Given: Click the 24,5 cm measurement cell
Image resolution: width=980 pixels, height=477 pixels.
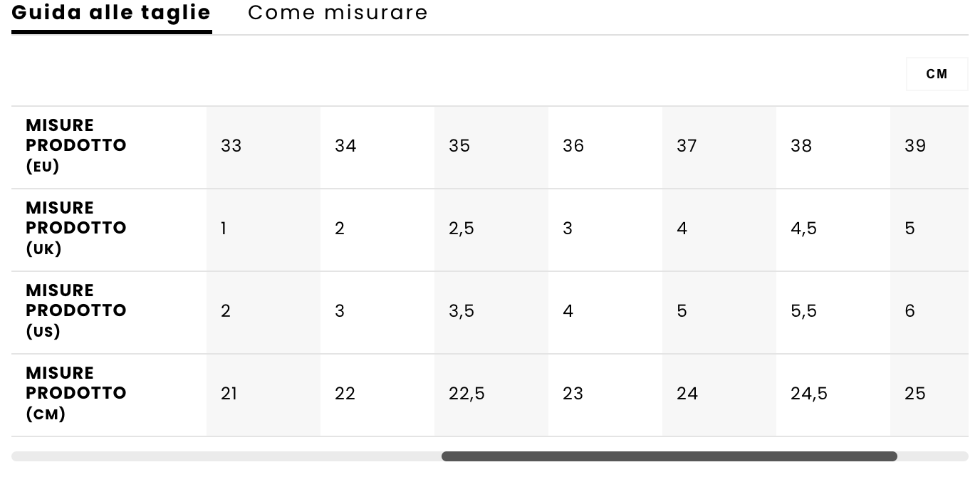Looking at the screenshot, I should (x=809, y=394).
